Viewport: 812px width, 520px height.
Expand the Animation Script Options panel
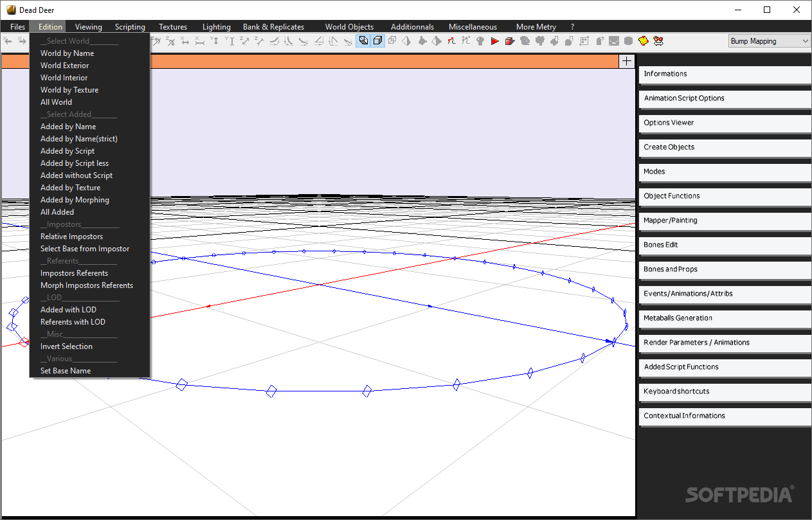click(x=725, y=98)
